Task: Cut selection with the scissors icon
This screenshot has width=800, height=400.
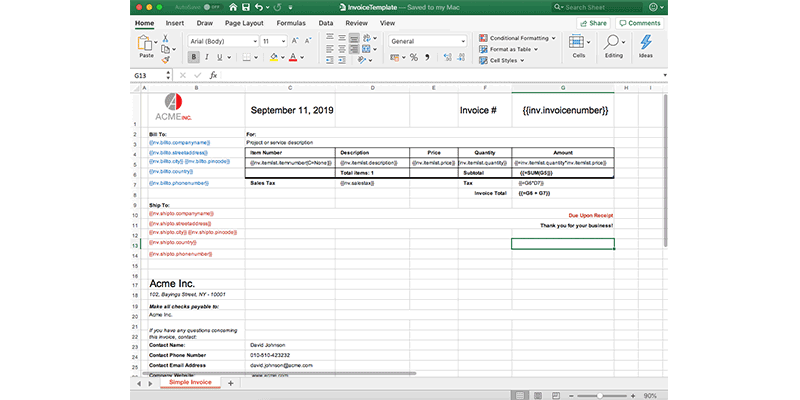Action: 165,38
